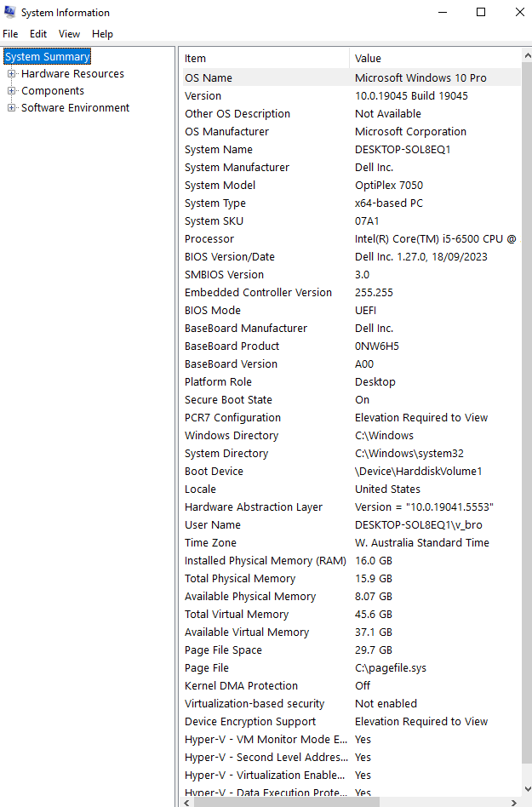Screen dimensions: 532x807
Task: Open the File menu
Action: coord(10,34)
